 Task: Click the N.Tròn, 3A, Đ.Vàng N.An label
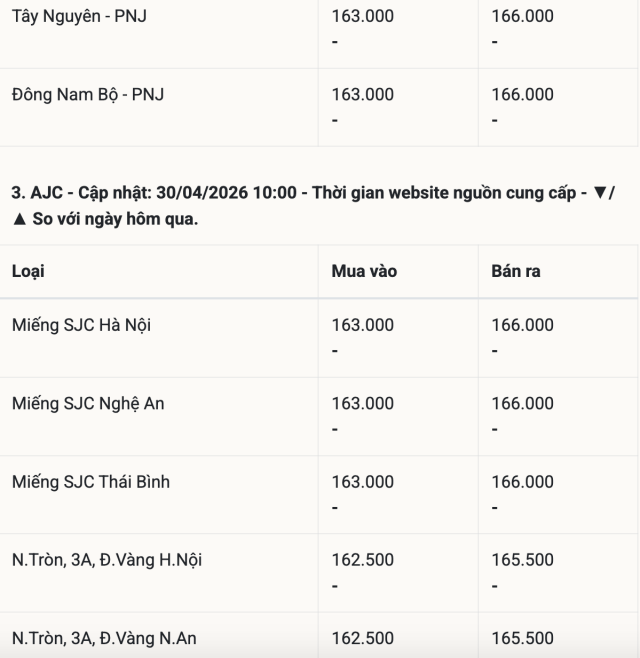pyautogui.click(x=105, y=638)
